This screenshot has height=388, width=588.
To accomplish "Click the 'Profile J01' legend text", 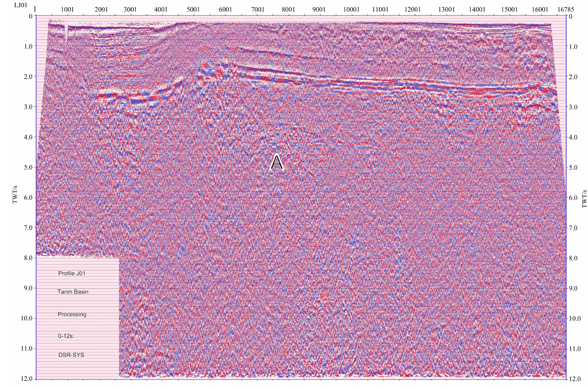I will 72,274.
